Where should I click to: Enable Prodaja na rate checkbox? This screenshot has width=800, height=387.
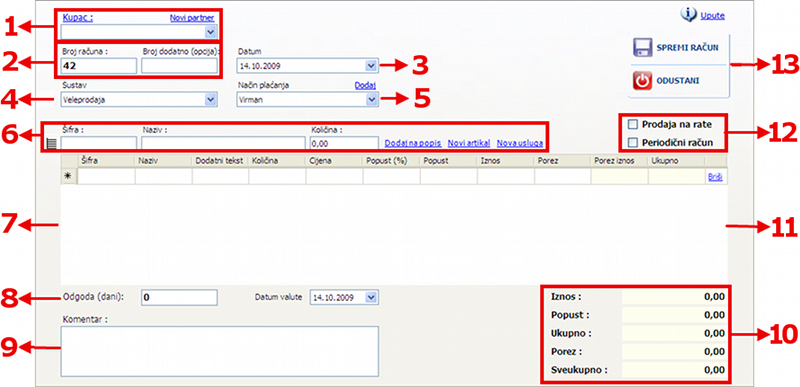[x=633, y=124]
